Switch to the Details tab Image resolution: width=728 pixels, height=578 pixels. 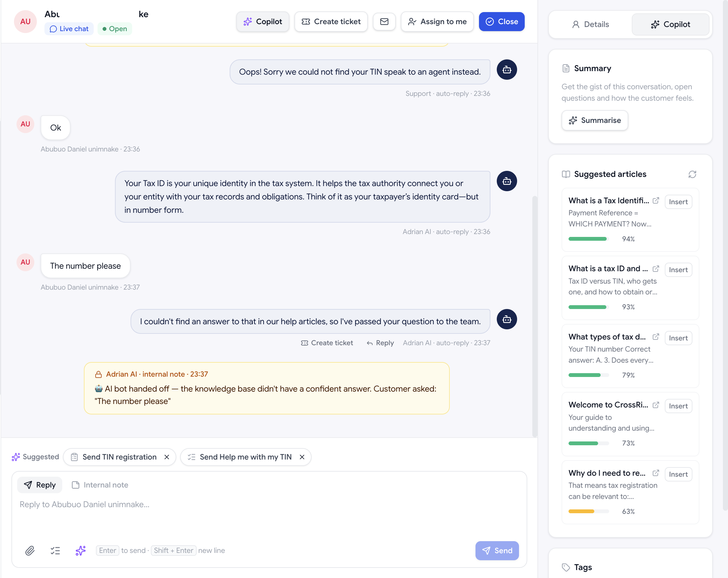click(x=590, y=24)
